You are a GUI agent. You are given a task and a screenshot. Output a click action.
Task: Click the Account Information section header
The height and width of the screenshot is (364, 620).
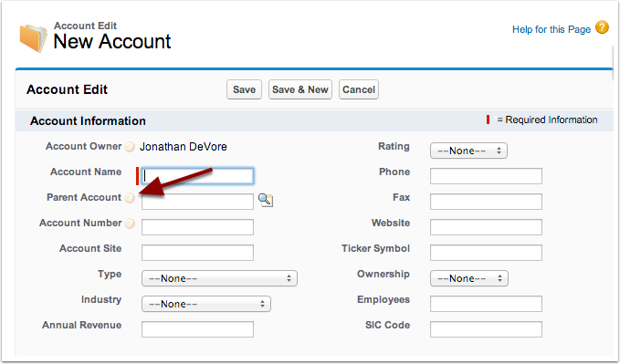pos(88,121)
